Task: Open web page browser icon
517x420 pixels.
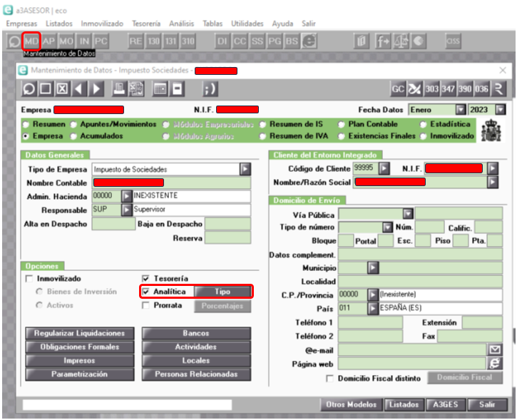Action: [495, 364]
